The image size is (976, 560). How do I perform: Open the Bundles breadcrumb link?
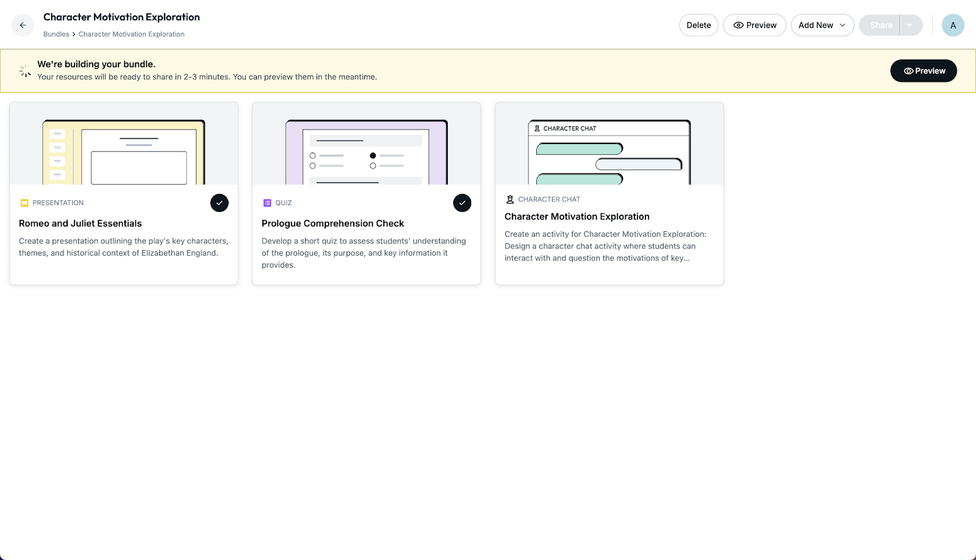[x=56, y=34]
